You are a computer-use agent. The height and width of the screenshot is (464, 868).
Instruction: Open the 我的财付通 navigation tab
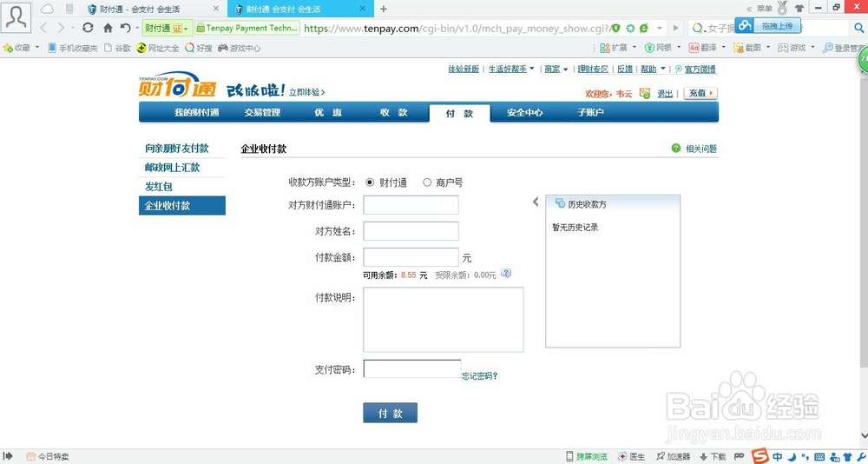(196, 113)
